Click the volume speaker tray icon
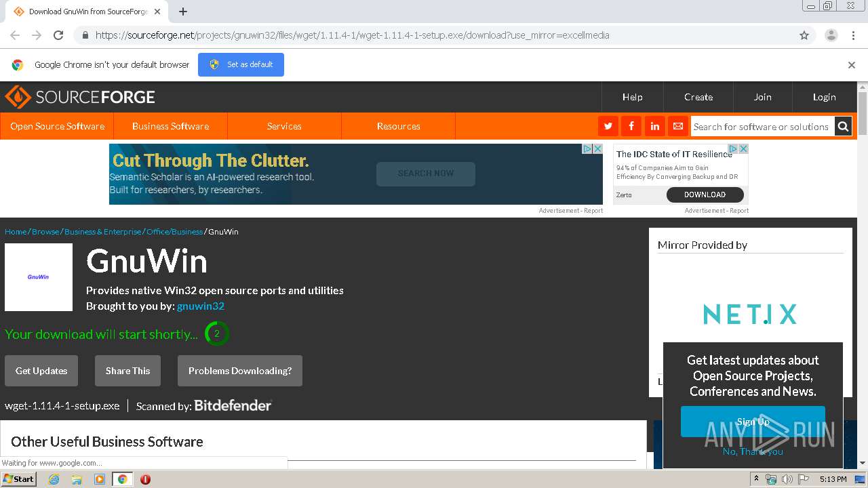 point(787,479)
